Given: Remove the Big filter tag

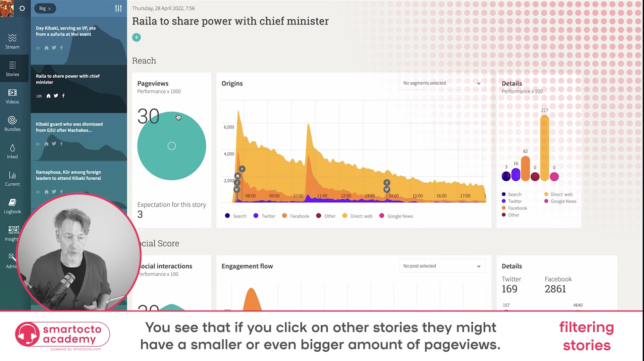Looking at the screenshot, I should pyautogui.click(x=50, y=9).
